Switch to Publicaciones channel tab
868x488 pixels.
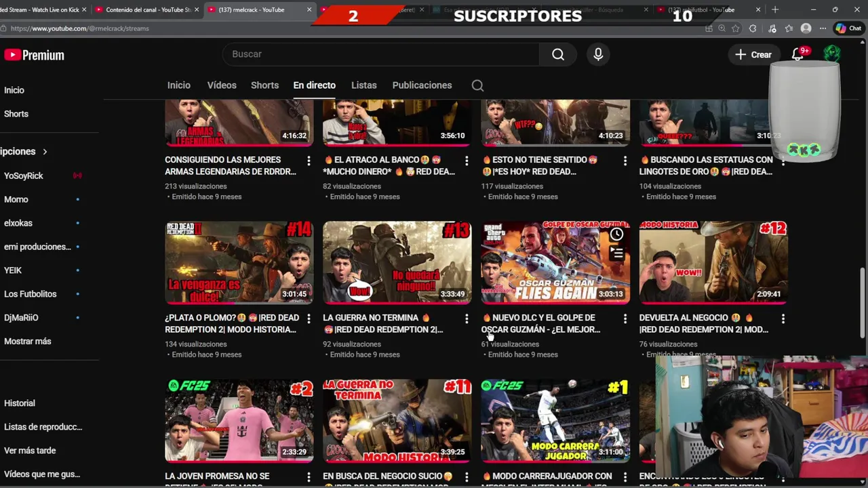[x=422, y=85]
